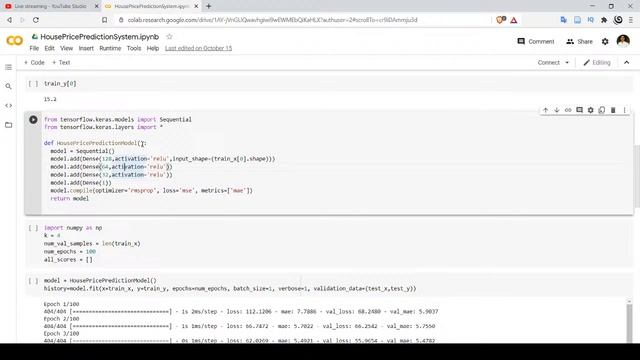Go back to previous page
This screenshot has width=640, height=360.
9,20
